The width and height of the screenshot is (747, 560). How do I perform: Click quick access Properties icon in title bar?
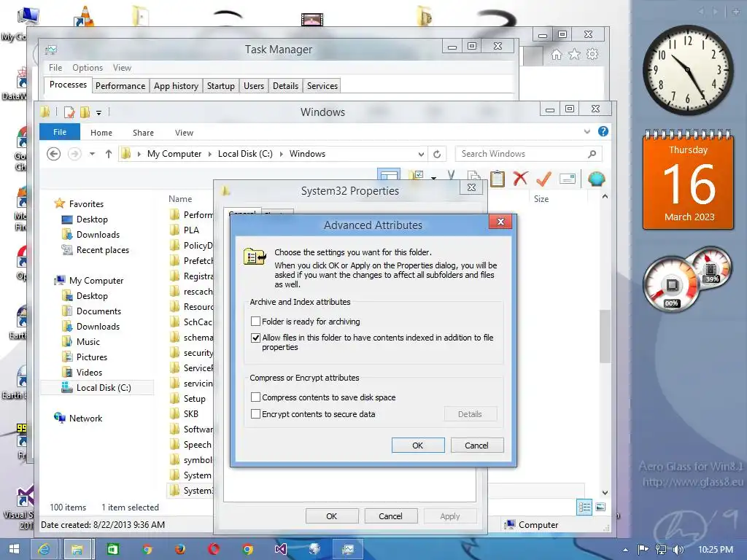(x=69, y=112)
